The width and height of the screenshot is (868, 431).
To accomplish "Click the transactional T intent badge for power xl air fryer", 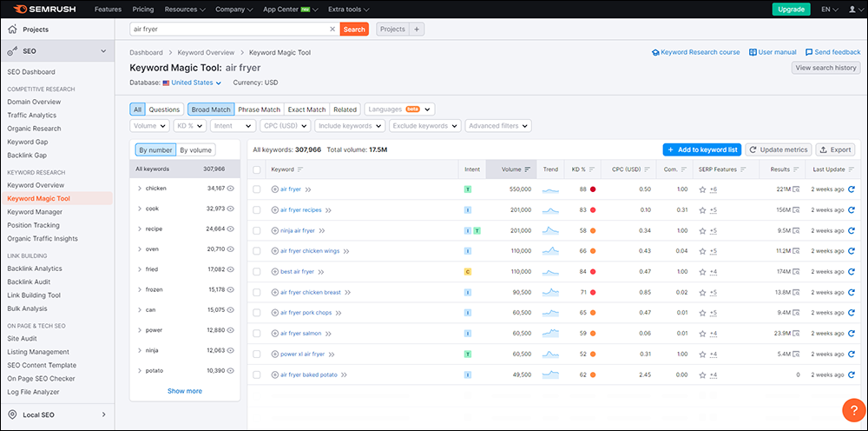I will [x=468, y=354].
